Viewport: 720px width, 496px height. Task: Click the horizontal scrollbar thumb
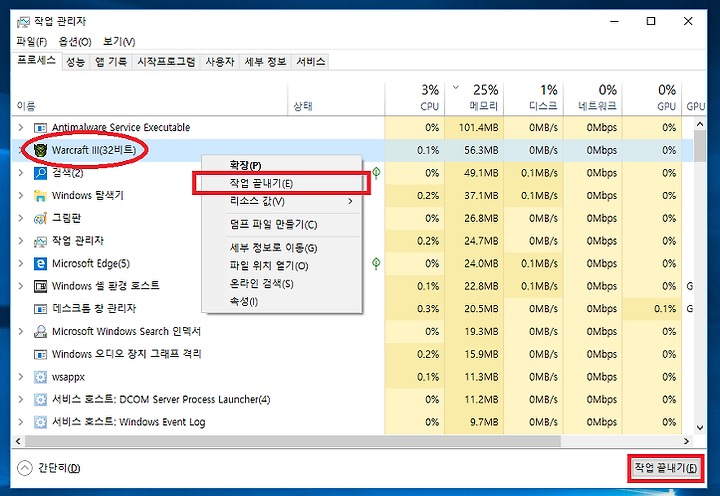tap(293, 441)
